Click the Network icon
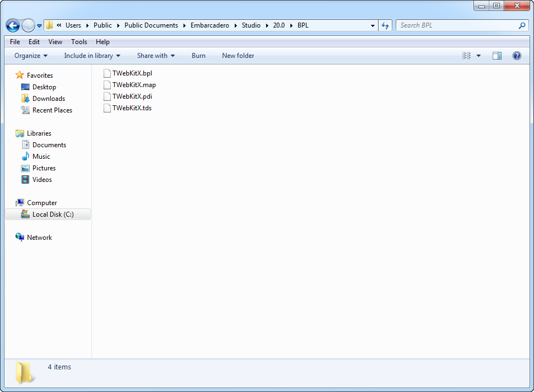The image size is (534, 392). pyautogui.click(x=20, y=237)
